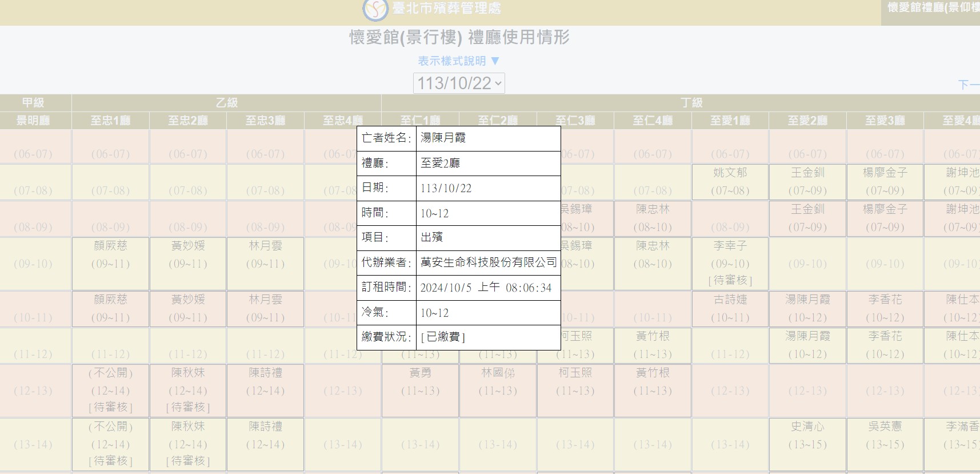Click 林國傍 11~13 reservation cell
Viewport: 980px width, 474px height.
tap(498, 382)
